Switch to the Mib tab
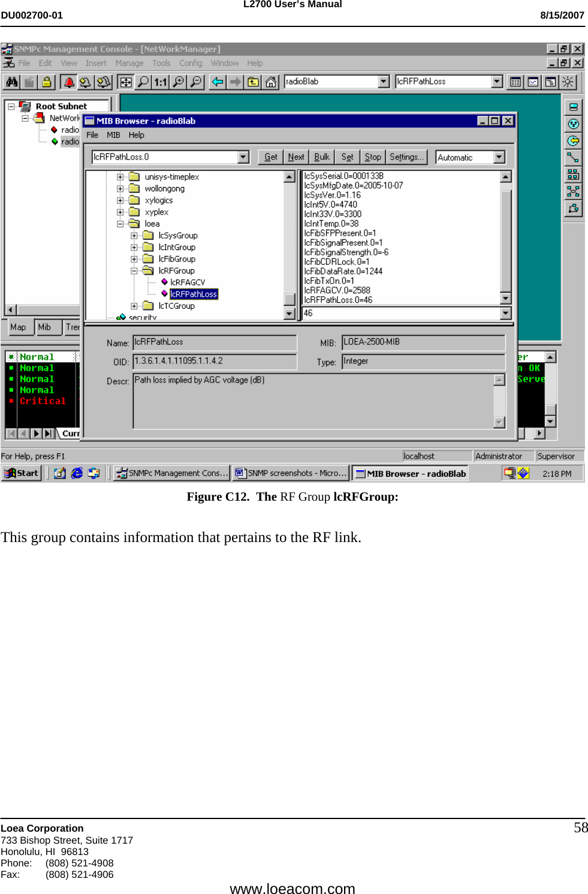The width and height of the screenshot is (588, 894). (x=44, y=327)
